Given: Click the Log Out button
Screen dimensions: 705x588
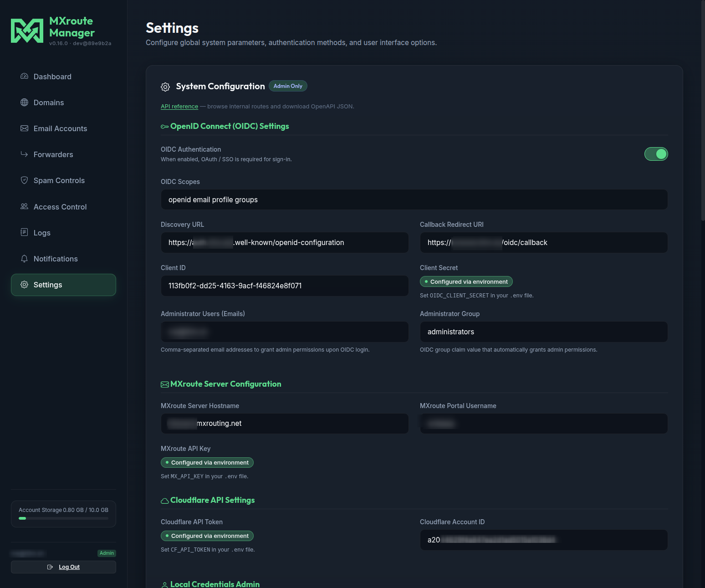Looking at the screenshot, I should pos(63,567).
